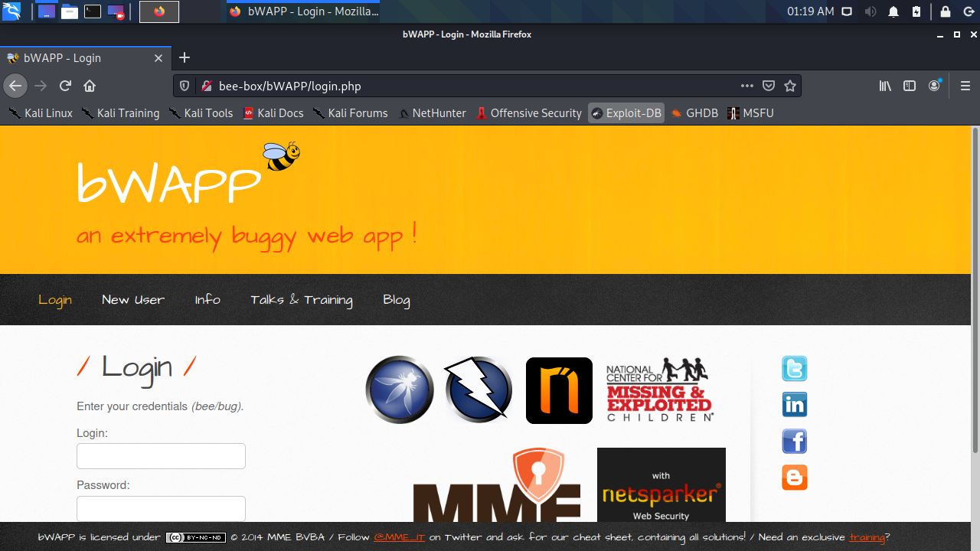Screen dimensions: 980x551
Task: Select the bWAPP - Login browser tab
Action: (86, 58)
